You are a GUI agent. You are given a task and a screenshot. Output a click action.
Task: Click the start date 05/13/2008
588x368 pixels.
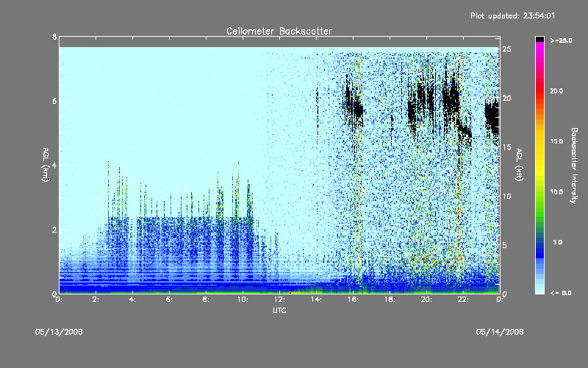[59, 332]
